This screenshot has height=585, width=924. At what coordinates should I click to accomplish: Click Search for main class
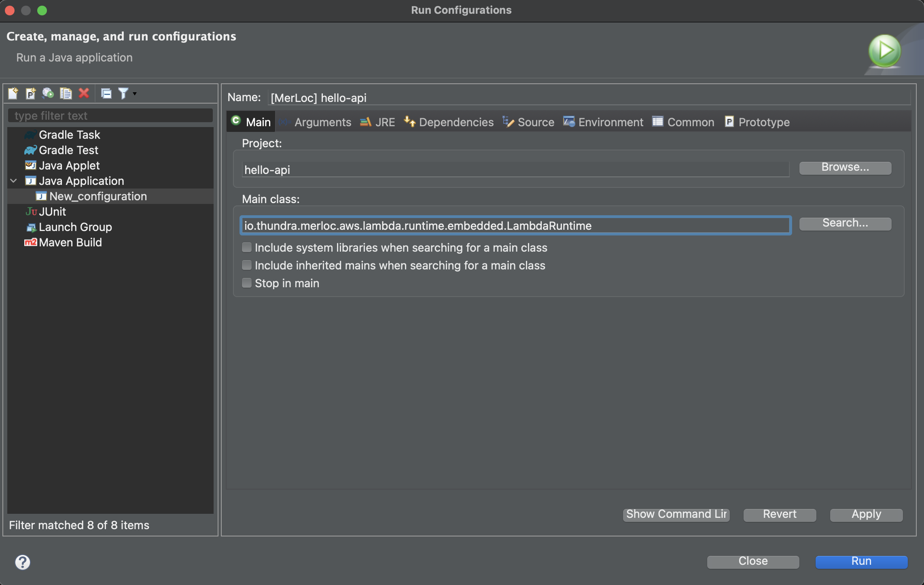click(x=845, y=222)
